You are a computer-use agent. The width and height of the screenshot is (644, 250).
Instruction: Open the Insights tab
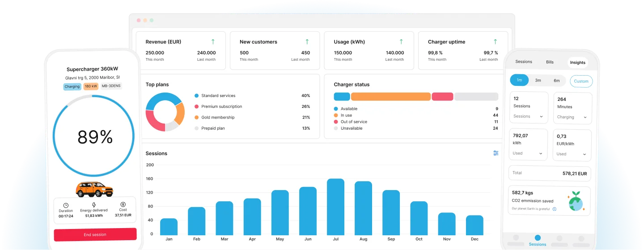577,63
